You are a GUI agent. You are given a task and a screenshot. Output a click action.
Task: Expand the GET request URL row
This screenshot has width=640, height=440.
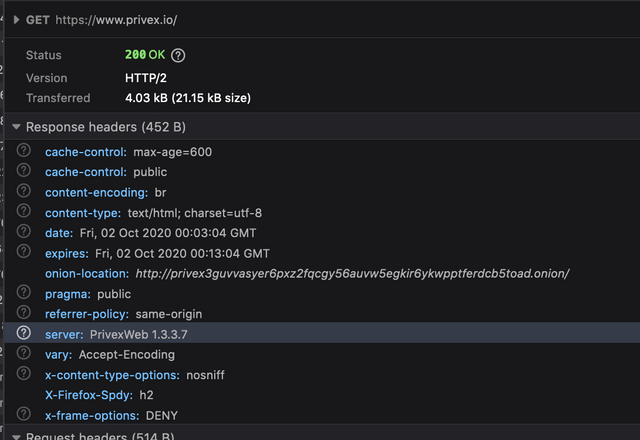pyautogui.click(x=16, y=20)
